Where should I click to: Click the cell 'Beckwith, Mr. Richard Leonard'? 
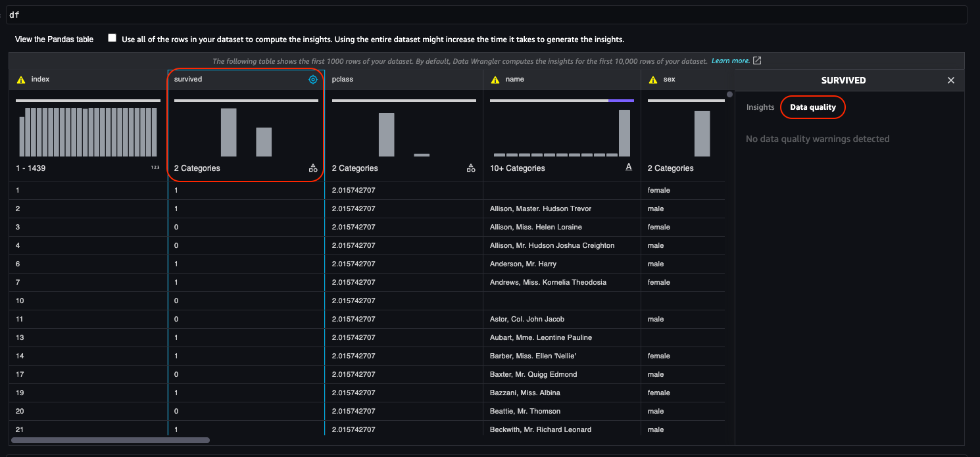(x=541, y=429)
